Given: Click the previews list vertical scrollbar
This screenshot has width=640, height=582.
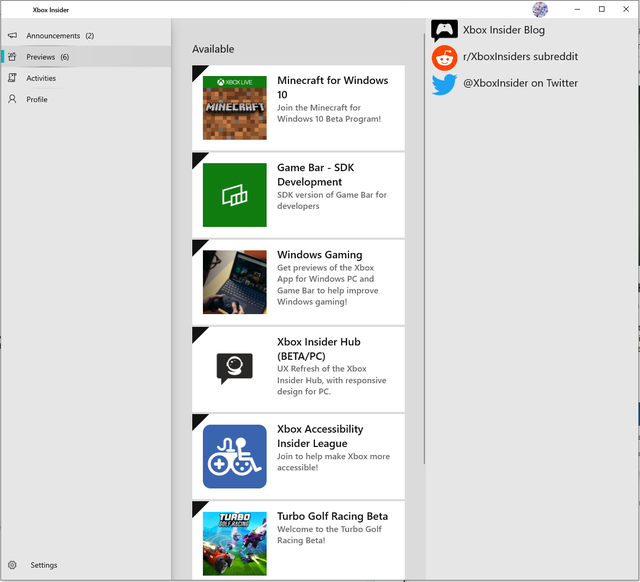Looking at the screenshot, I should click(424, 249).
